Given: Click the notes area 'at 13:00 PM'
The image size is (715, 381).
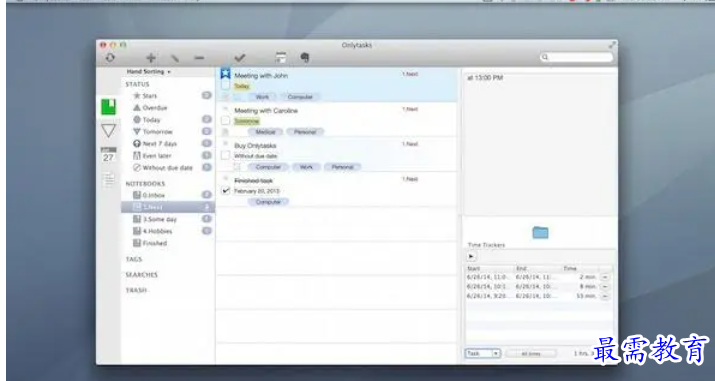Looking at the screenshot, I should (x=485, y=78).
